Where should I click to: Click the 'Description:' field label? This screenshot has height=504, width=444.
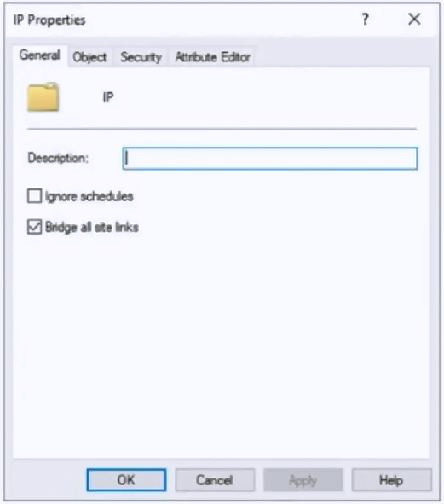coord(58,158)
